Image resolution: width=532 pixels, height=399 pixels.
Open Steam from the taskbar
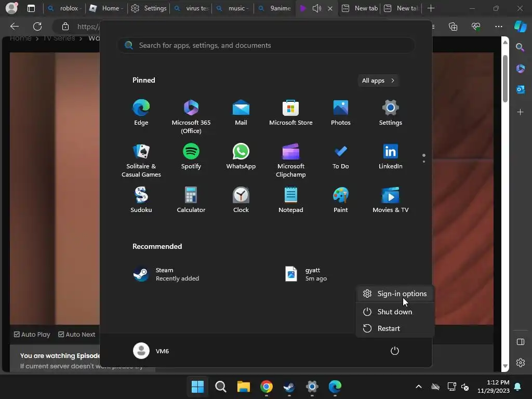pos(289,387)
